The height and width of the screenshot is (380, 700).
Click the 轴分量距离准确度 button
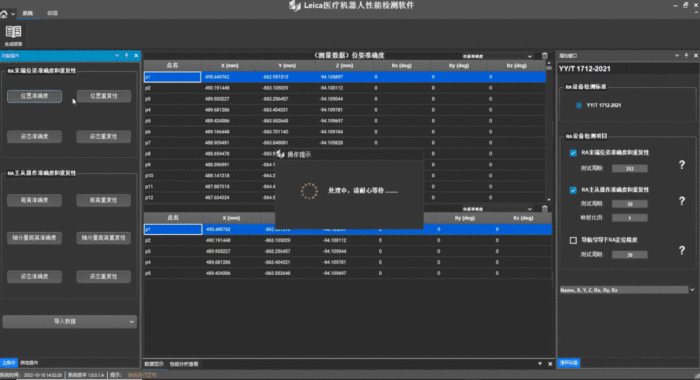(x=34, y=238)
